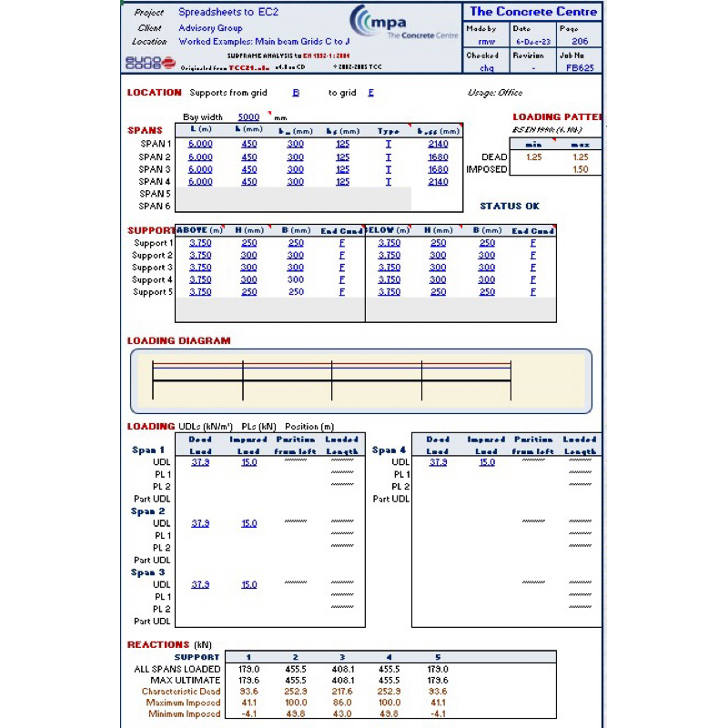
Task: Select Minimum Imposed reaction 43.0
Action: pyautogui.click(x=342, y=714)
